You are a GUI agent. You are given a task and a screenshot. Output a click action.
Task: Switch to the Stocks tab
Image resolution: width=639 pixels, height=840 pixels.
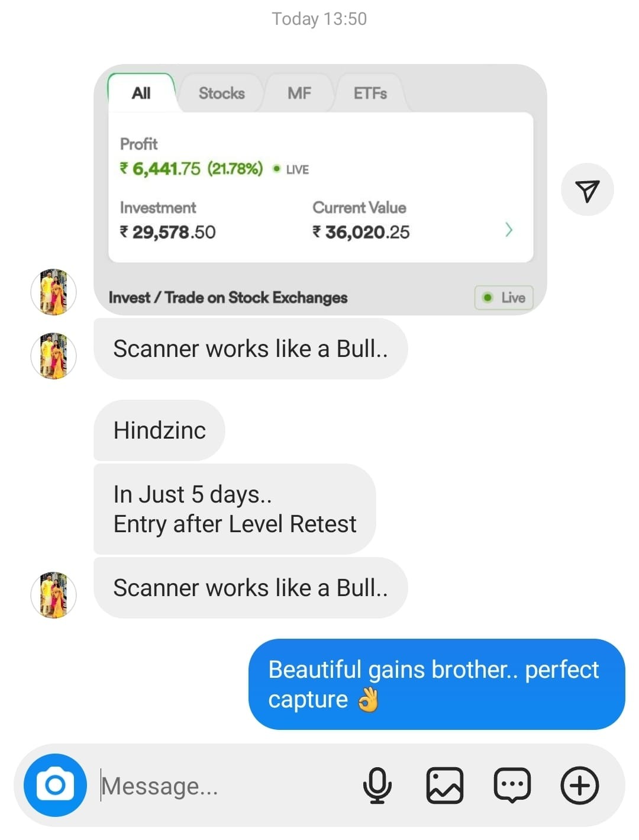point(221,93)
